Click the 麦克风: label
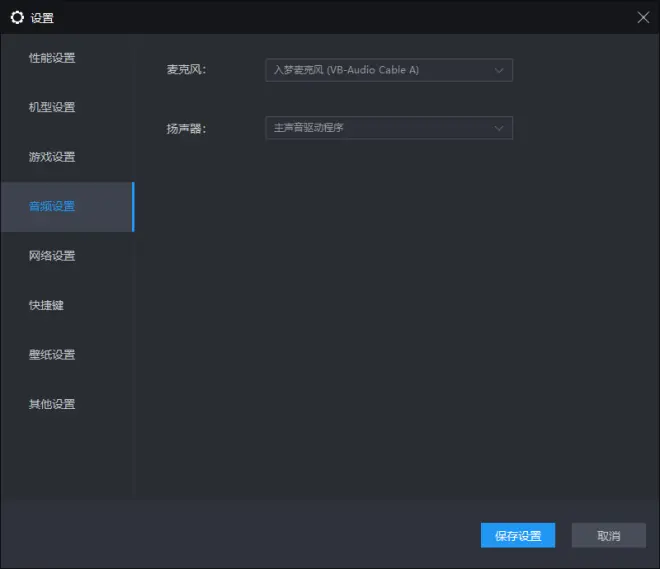Viewport: 660px width, 569px height. (x=186, y=70)
